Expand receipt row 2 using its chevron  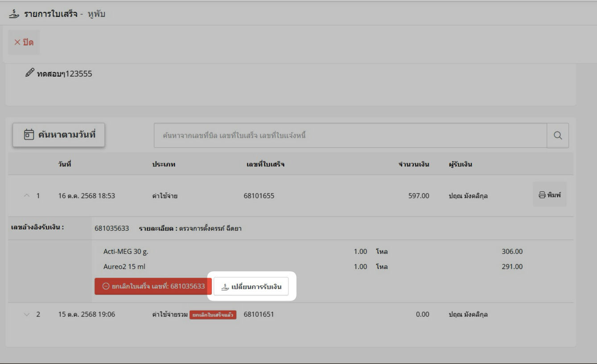coord(27,315)
